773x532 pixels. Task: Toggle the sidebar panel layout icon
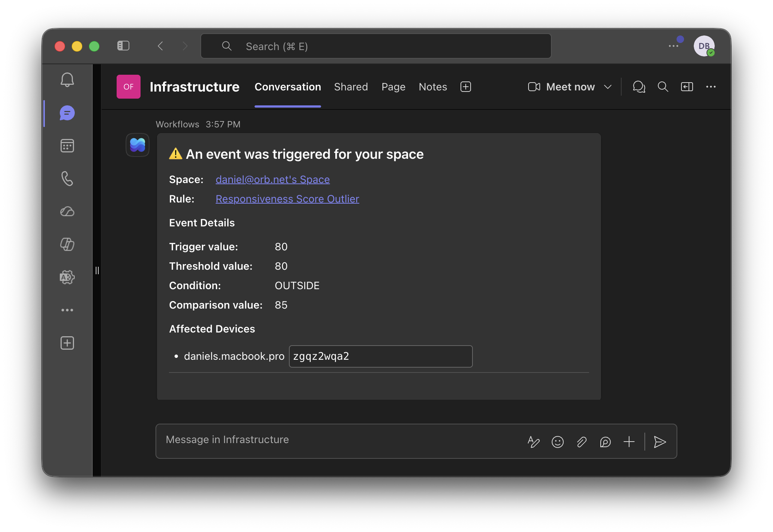123,46
